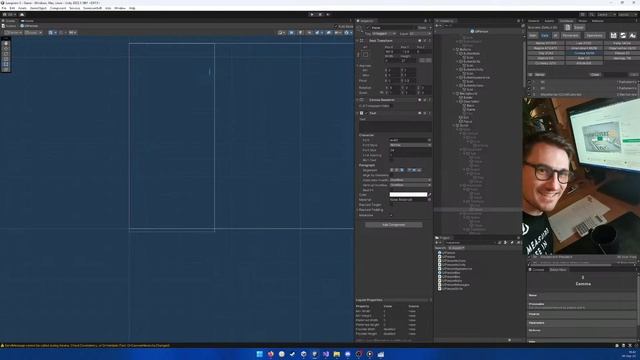Viewport: 640px width, 360px height.
Task: Open the Rect Transform anchor presets box
Action: click(x=365, y=54)
